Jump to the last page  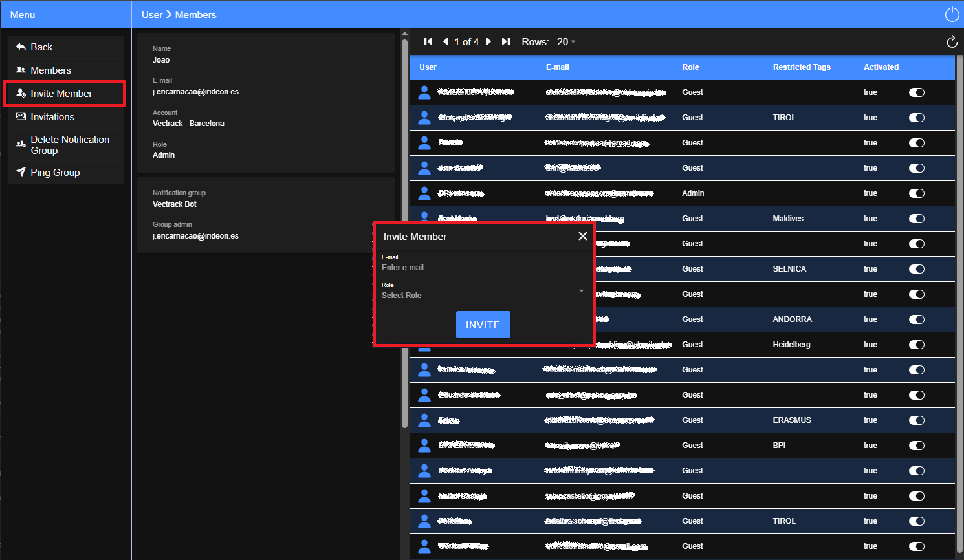(506, 41)
